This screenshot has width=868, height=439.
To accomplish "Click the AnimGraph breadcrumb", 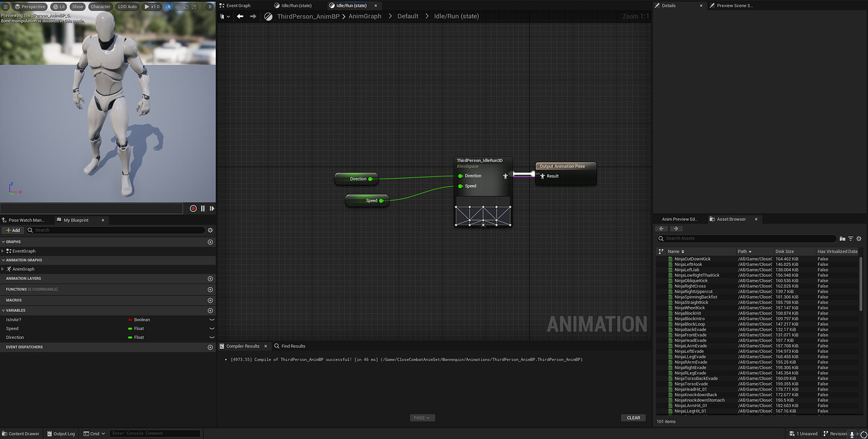I will pyautogui.click(x=365, y=16).
